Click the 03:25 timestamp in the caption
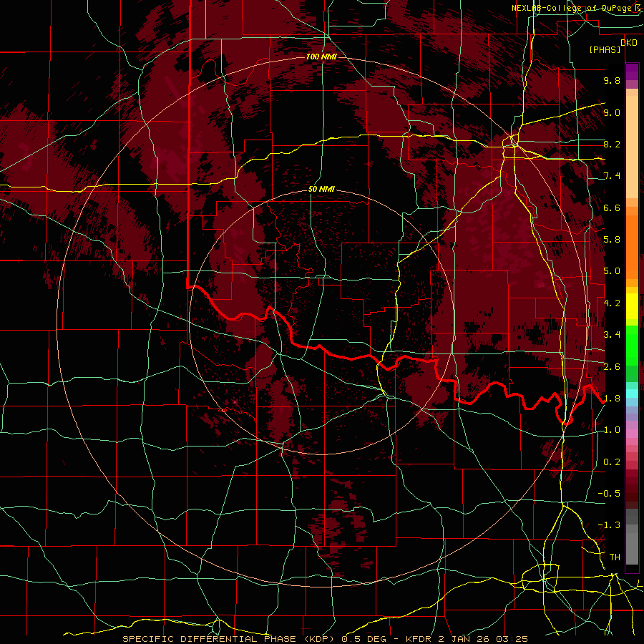Viewport: 644px width, 644px height. coord(512,639)
